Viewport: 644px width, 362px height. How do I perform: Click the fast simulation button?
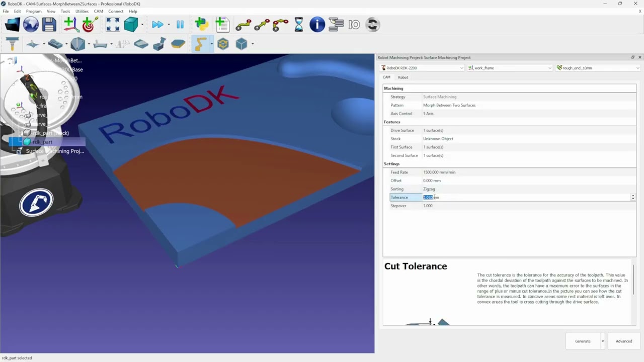[x=157, y=24]
